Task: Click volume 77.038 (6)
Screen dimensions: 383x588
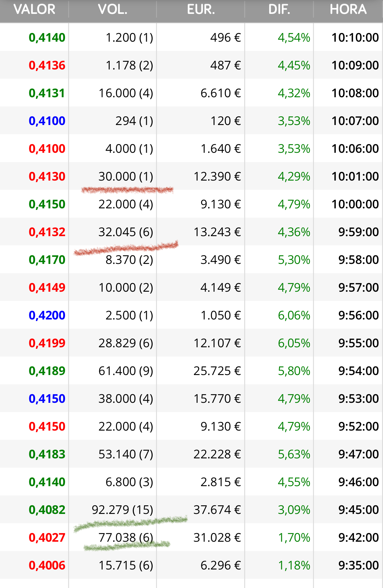Action: 126,538
